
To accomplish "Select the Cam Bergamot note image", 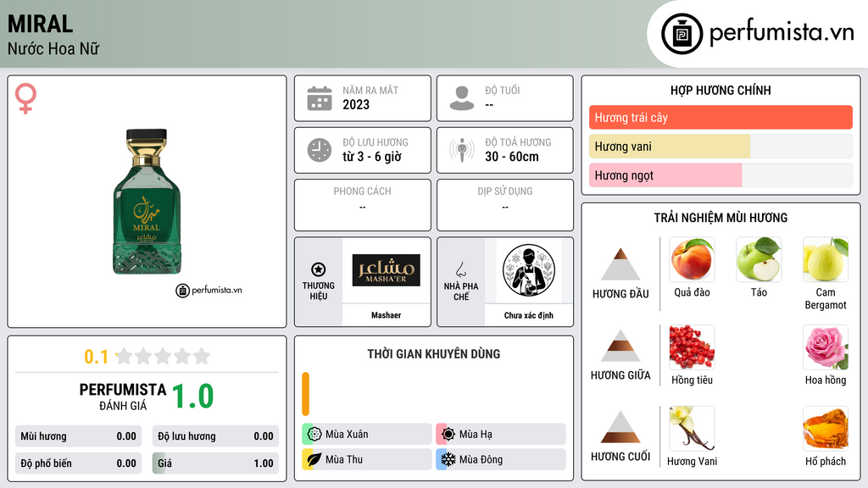I will pyautogui.click(x=826, y=259).
